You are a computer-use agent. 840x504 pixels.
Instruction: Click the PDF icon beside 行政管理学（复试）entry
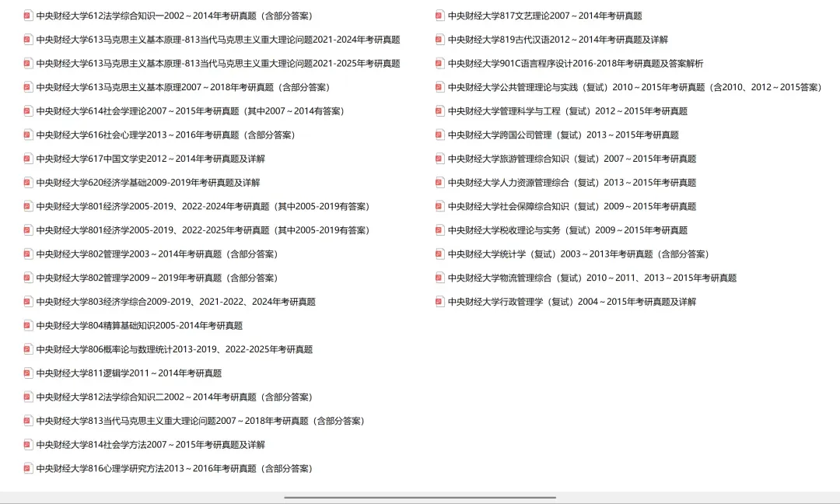(440, 301)
